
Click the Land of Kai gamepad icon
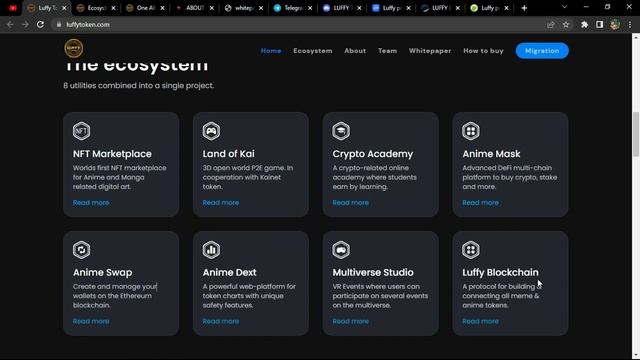click(211, 131)
